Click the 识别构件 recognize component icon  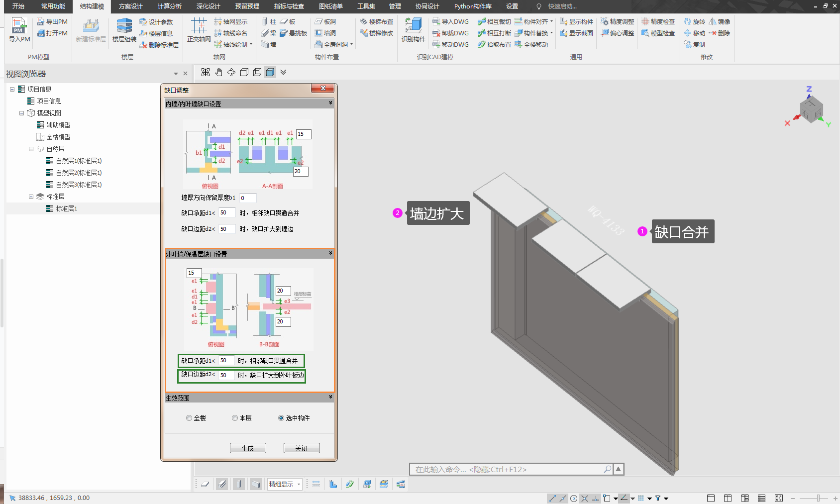(413, 29)
